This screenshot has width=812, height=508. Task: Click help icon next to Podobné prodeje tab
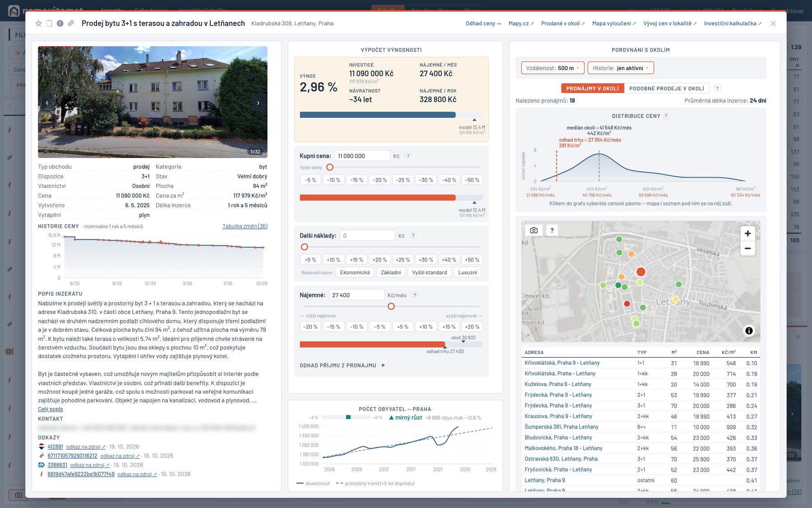coord(718,88)
